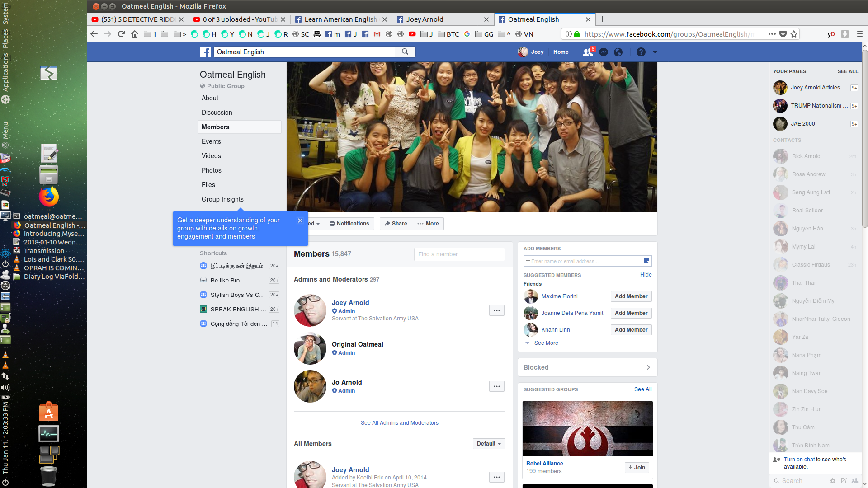
Task: Open System Monitor desktop icon
Action: 49,434
